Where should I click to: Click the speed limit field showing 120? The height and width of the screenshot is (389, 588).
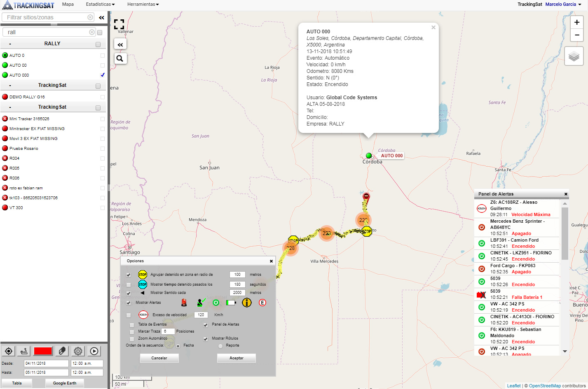(201, 315)
